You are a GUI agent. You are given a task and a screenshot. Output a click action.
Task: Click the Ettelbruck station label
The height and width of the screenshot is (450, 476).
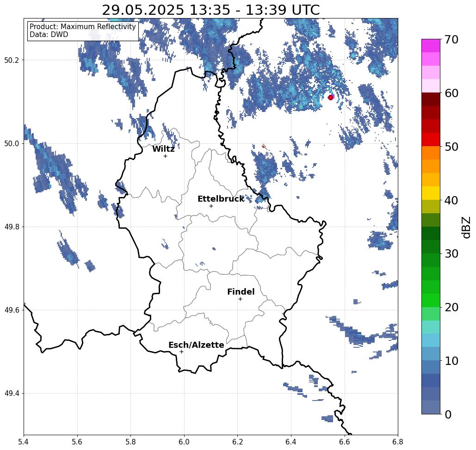(x=221, y=199)
